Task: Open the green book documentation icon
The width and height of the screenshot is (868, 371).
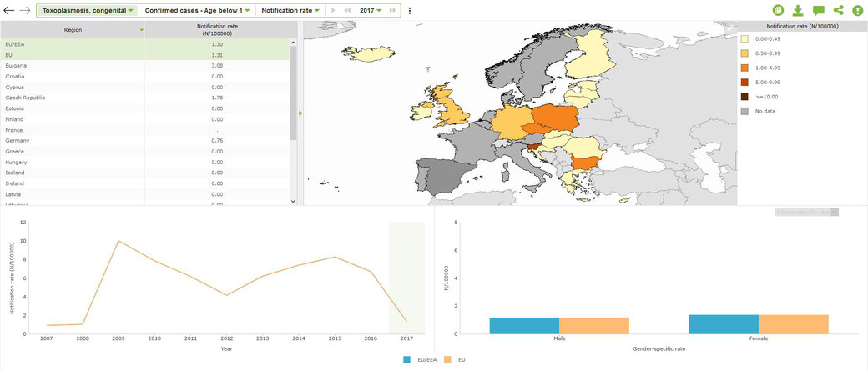Action: click(x=779, y=11)
